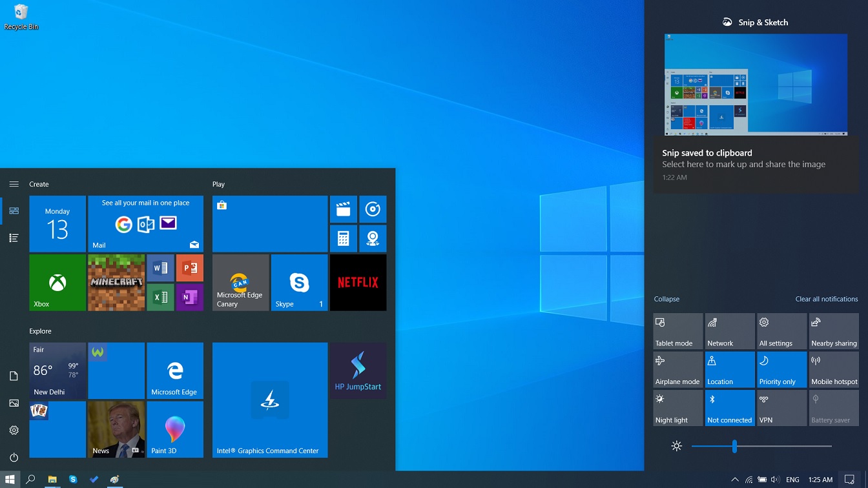
Task: Toggle Bluetooth Not connected tile
Action: tap(730, 408)
